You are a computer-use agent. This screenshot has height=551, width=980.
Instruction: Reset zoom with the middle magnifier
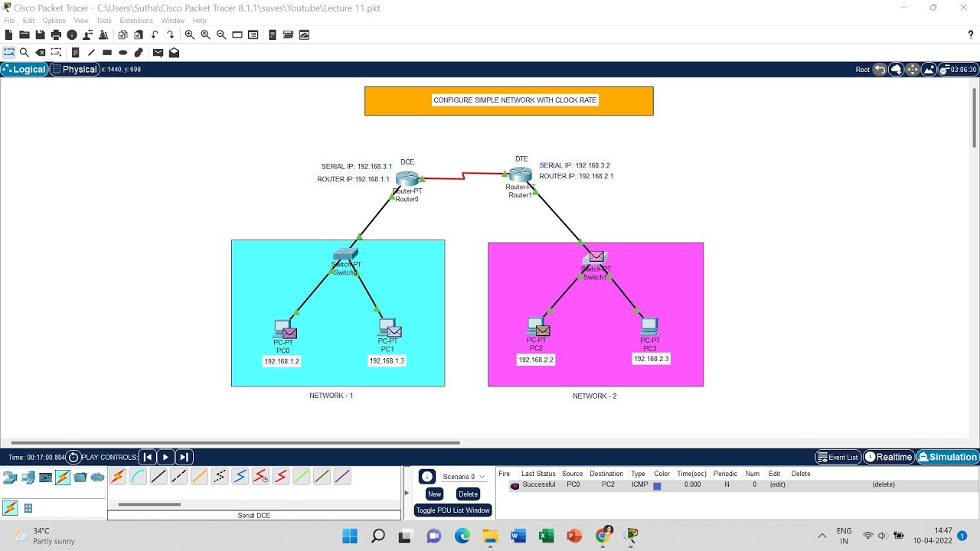click(x=205, y=34)
